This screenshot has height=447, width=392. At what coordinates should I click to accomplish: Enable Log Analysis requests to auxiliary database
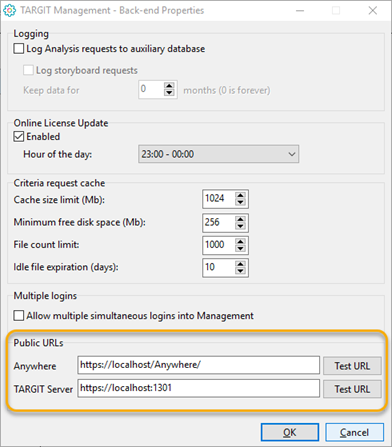tap(19, 49)
